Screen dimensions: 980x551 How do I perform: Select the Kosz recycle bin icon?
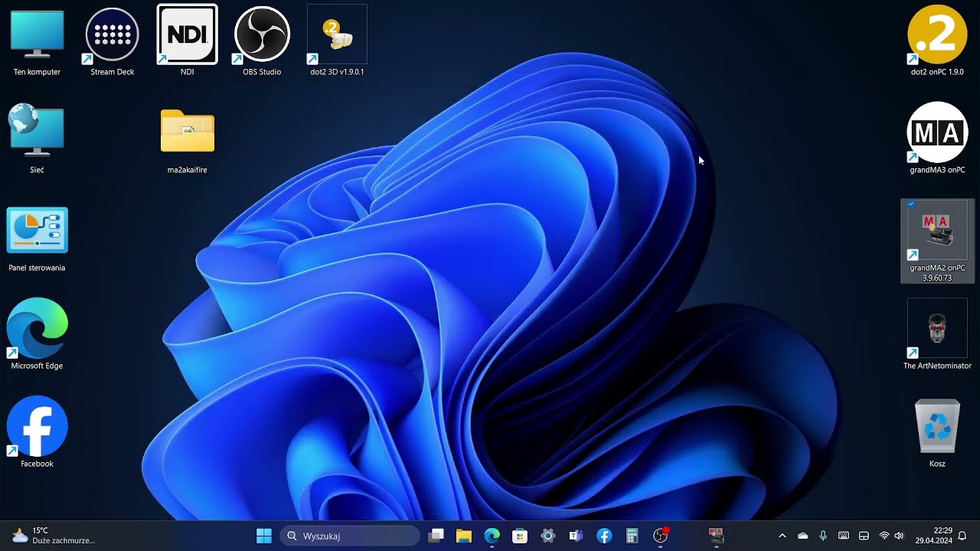pyautogui.click(x=937, y=433)
